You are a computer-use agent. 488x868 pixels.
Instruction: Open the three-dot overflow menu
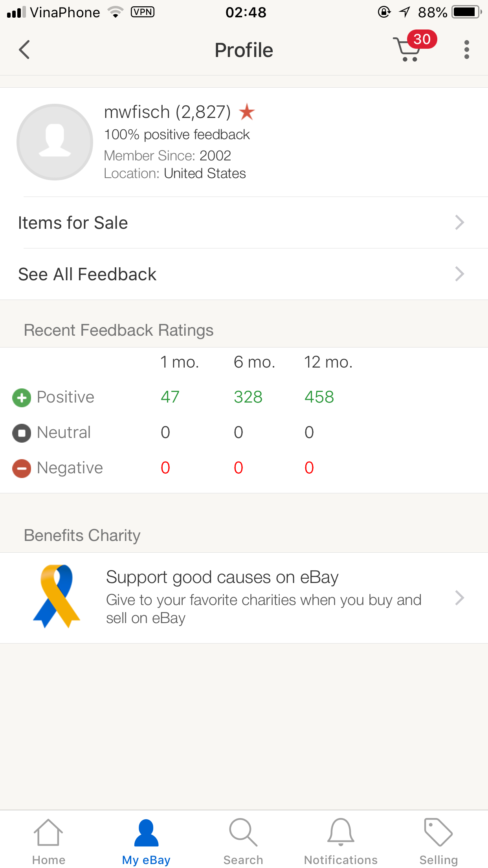[x=466, y=50]
